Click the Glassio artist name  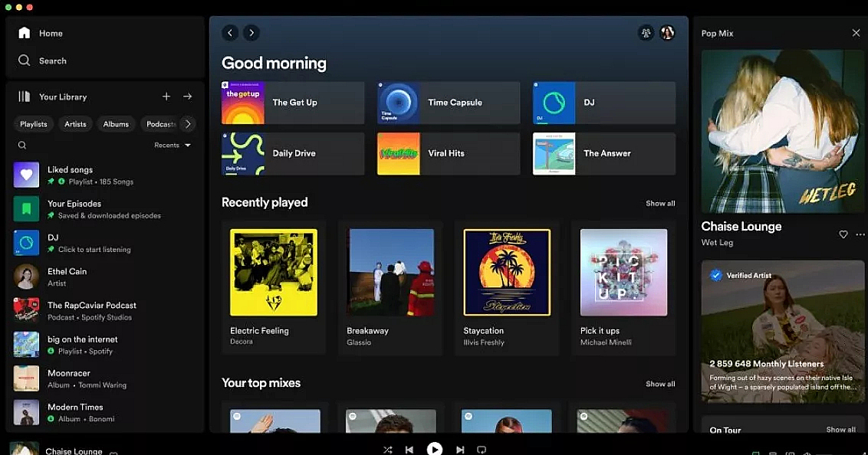click(x=359, y=342)
